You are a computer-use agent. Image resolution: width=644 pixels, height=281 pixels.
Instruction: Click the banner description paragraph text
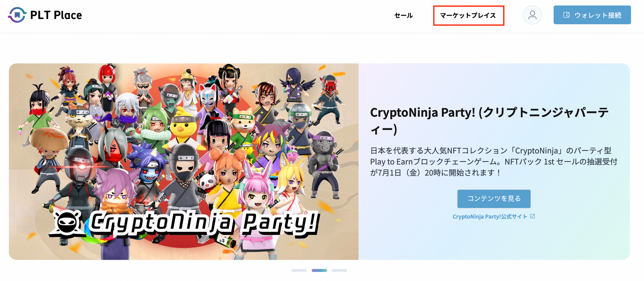click(x=494, y=162)
